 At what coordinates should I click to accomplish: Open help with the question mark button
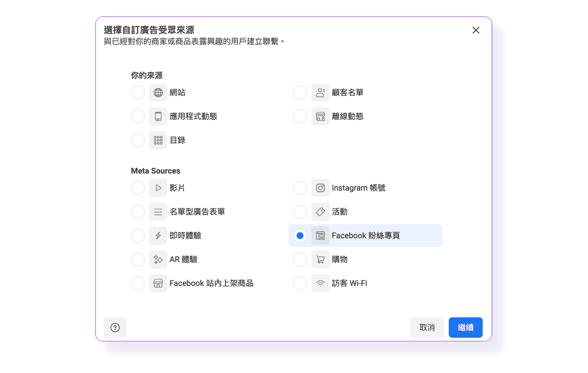pyautogui.click(x=115, y=327)
